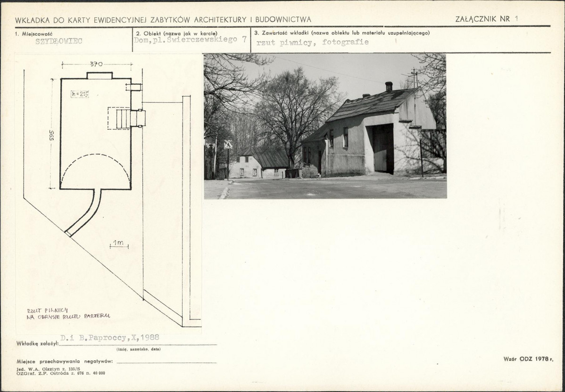This screenshot has width=565, height=392.
Task: Select the 595 length dimension label
Action: point(51,134)
